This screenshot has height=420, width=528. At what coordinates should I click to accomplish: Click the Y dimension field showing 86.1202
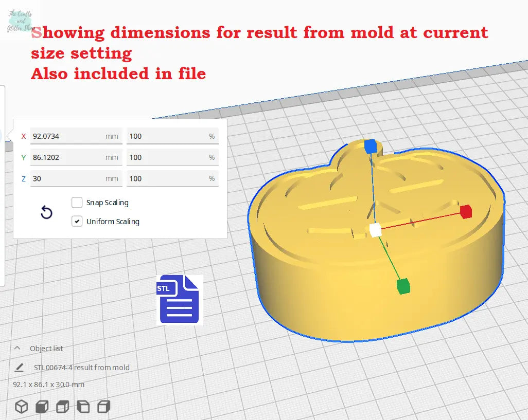coord(67,157)
